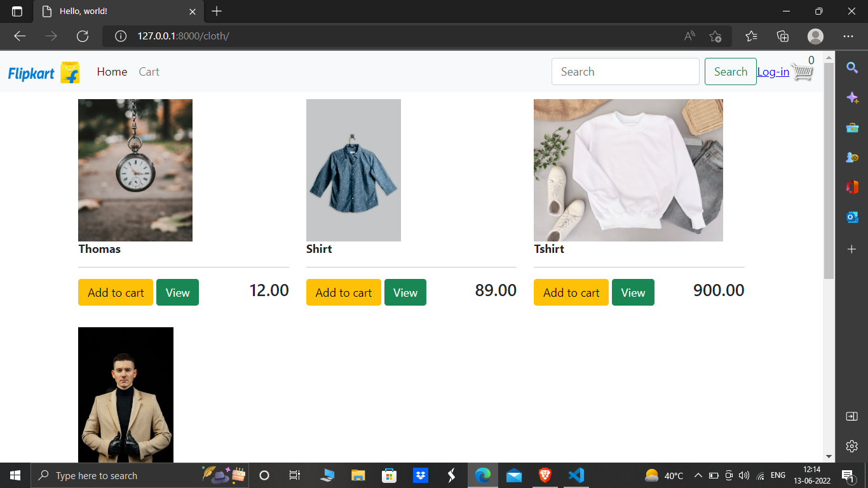Open the Games icon in Edge sidebar
868x488 pixels.
[852, 158]
